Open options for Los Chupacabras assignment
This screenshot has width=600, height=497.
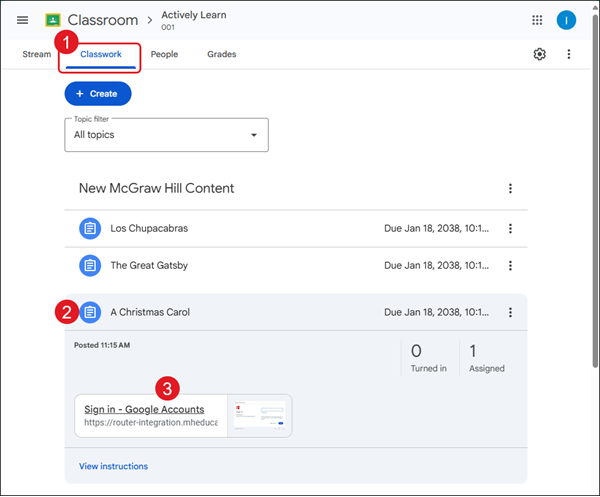(510, 228)
